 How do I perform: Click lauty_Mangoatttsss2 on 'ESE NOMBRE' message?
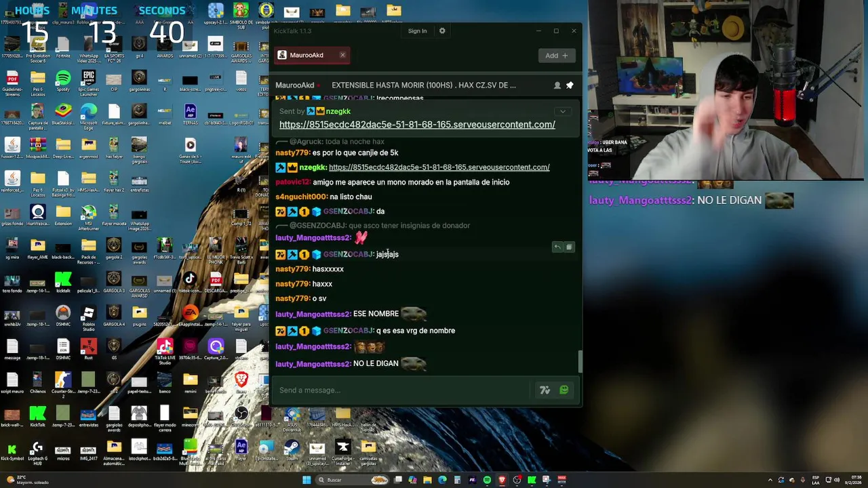[x=313, y=314]
